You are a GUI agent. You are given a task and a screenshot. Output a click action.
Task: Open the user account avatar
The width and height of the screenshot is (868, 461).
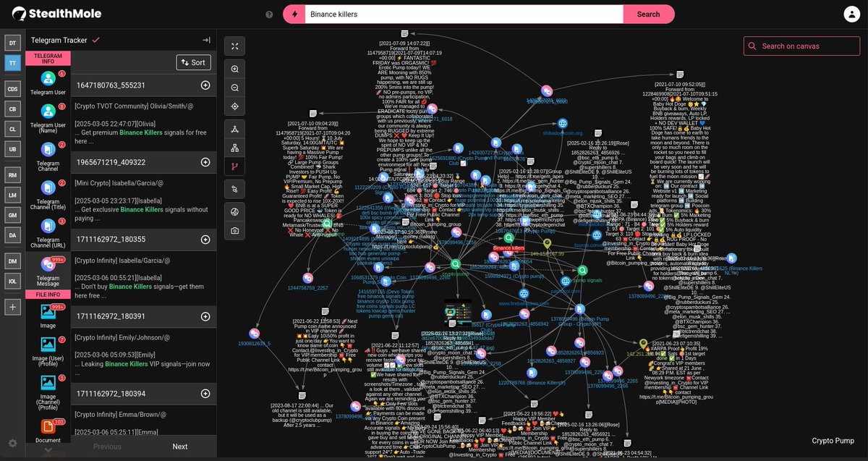click(x=853, y=14)
